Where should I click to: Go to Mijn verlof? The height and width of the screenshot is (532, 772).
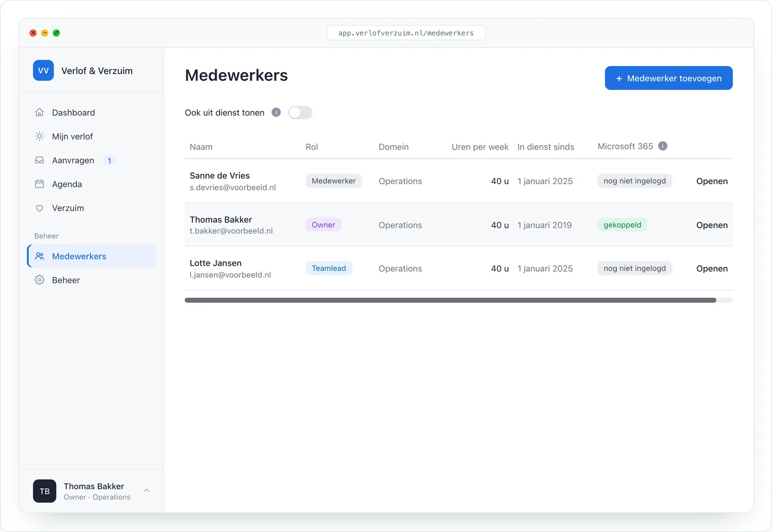click(x=92, y=136)
